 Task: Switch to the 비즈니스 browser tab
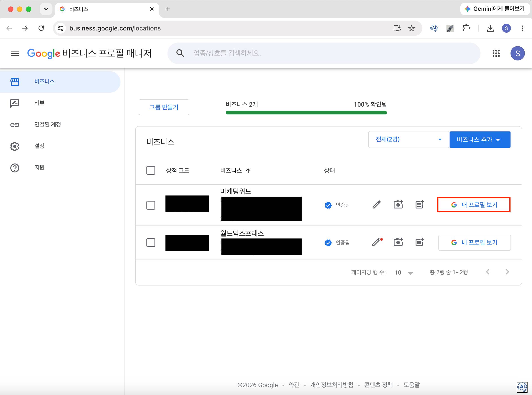pyautogui.click(x=106, y=9)
